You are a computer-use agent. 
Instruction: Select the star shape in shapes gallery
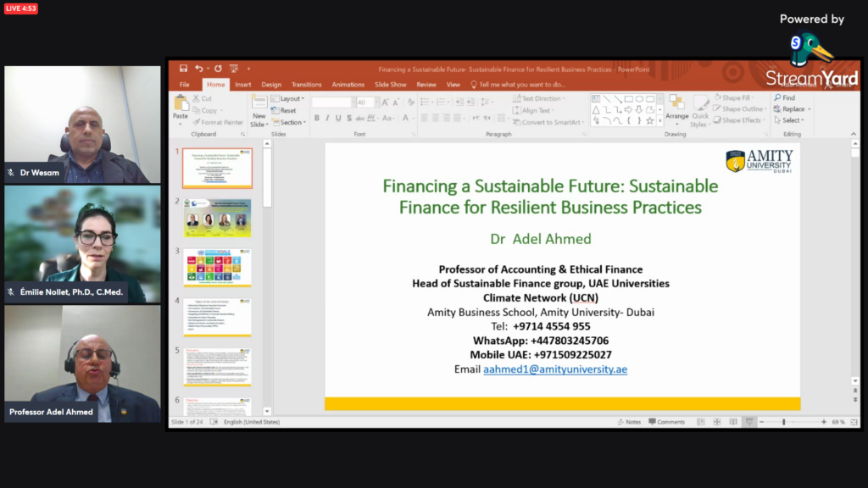650,120
